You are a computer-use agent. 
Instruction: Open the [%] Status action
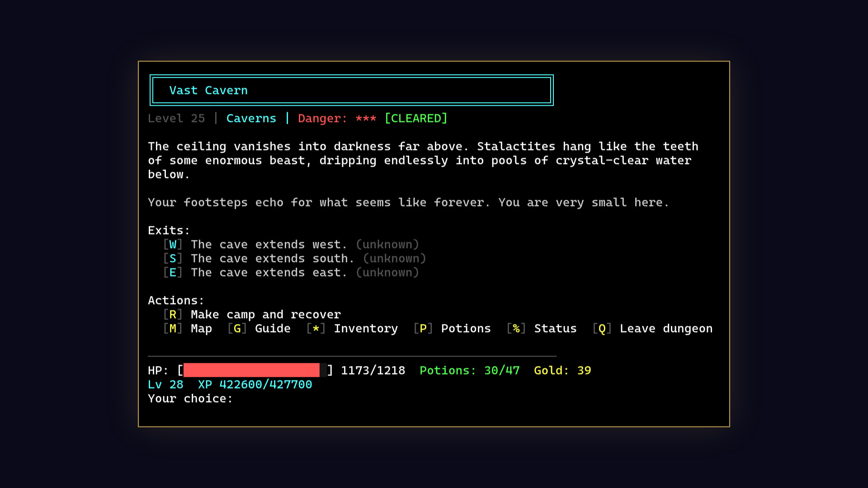(542, 328)
